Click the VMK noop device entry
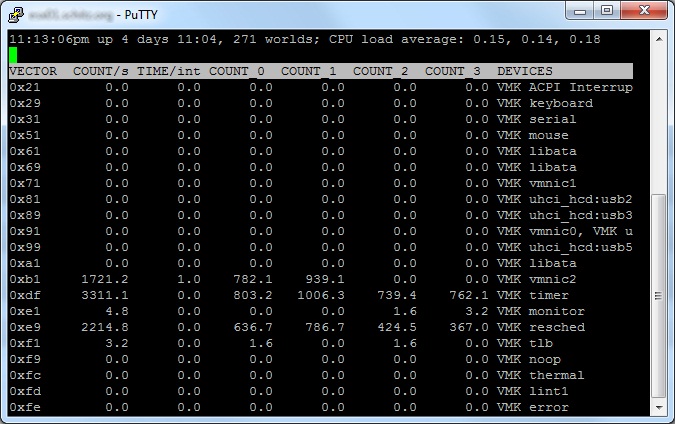 click(529, 359)
